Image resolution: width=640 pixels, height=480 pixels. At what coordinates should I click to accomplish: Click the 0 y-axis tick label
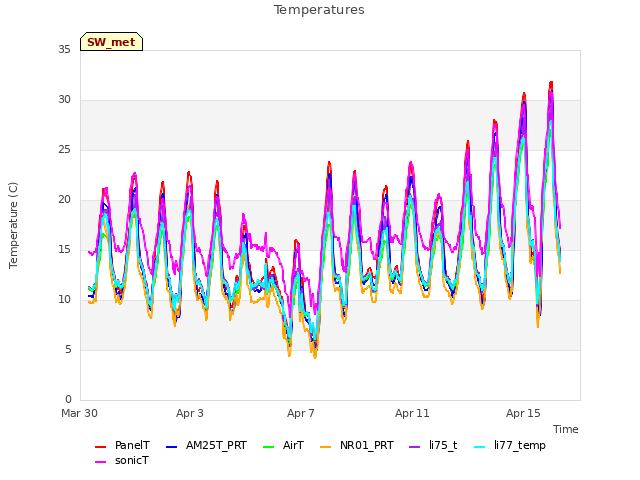tap(68, 400)
